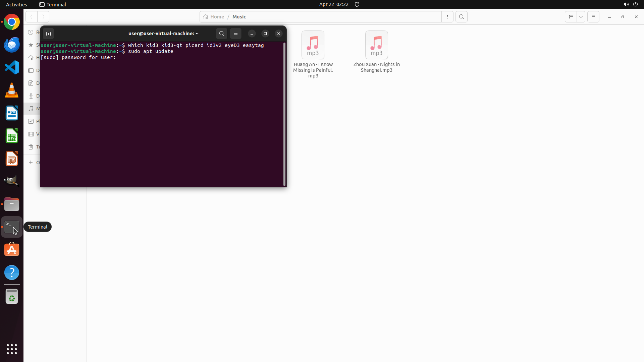Open the Files search button

pyautogui.click(x=461, y=17)
